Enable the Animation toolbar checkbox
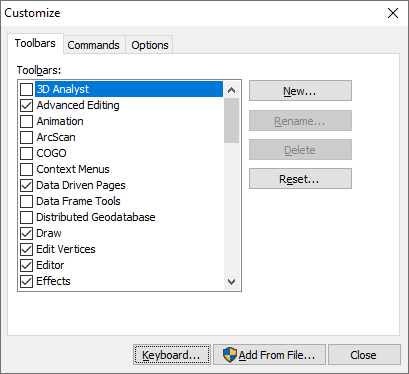 [26, 121]
